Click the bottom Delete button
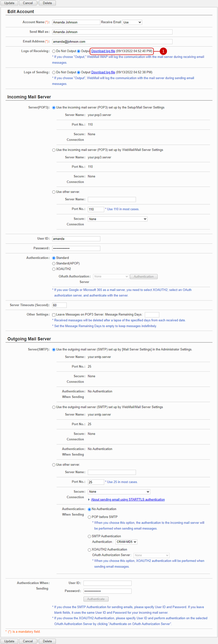Viewport: 218px width, 644px height. pyautogui.click(x=47, y=641)
